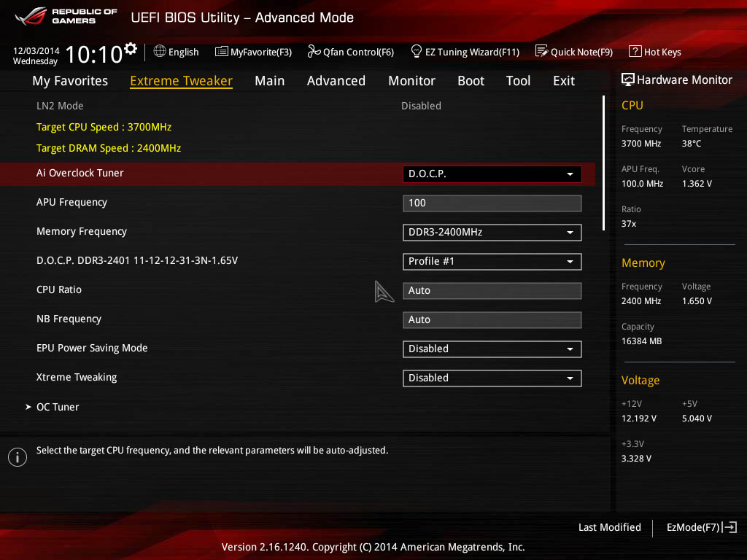The image size is (747, 560).
Task: Click the clock time 10:10
Action: tap(94, 54)
